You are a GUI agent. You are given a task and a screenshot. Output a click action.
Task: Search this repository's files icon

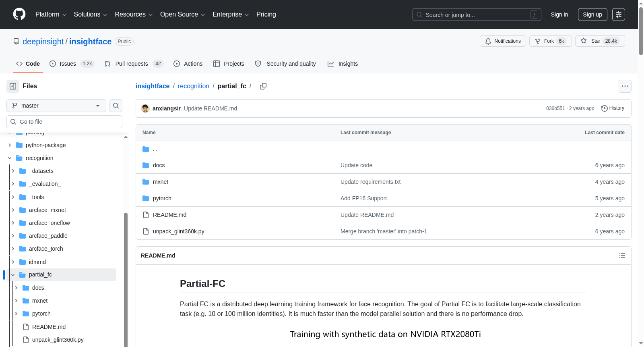click(x=116, y=106)
